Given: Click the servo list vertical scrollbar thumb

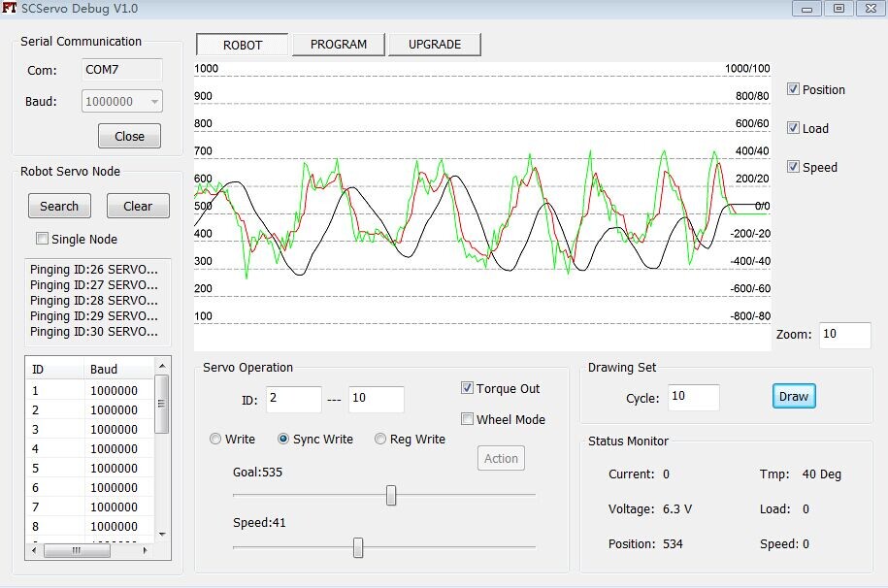Looking at the screenshot, I should 162,404.
